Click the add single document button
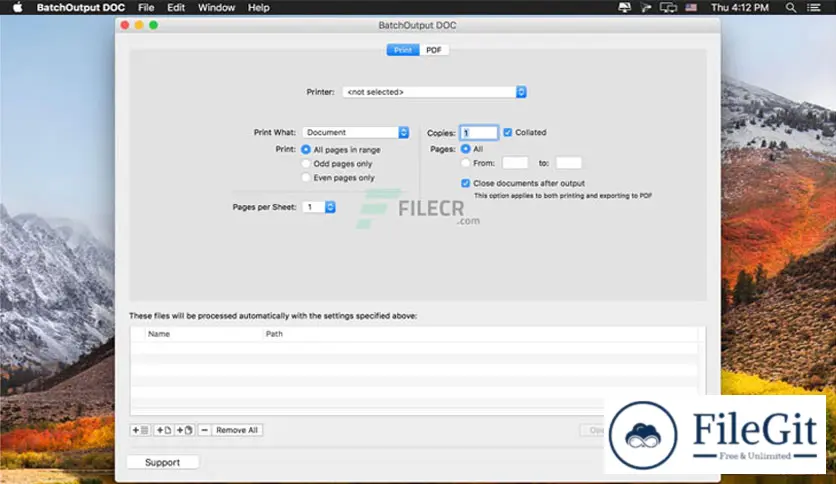The height and width of the screenshot is (484, 836). [162, 430]
